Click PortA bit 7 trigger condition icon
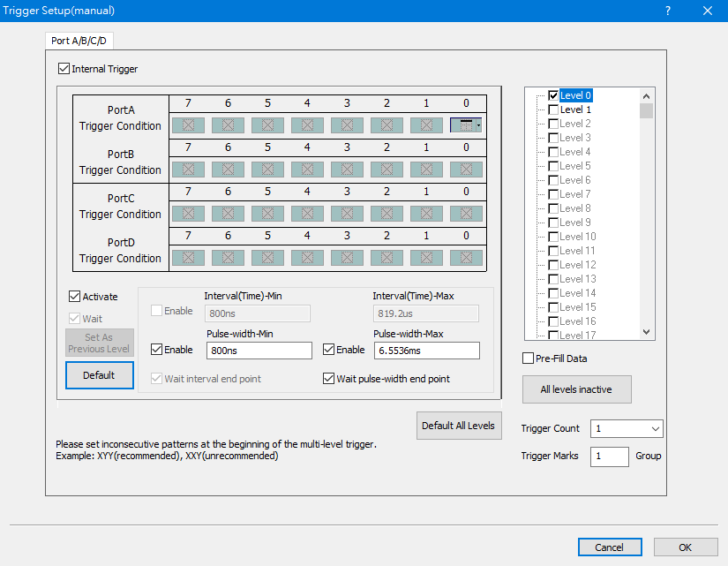Image resolution: width=728 pixels, height=566 pixels. 188,125
